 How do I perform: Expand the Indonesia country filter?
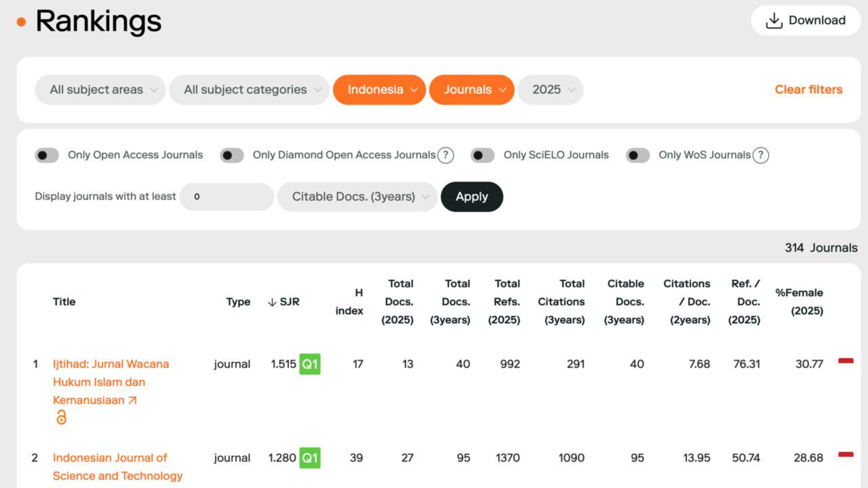pyautogui.click(x=379, y=89)
